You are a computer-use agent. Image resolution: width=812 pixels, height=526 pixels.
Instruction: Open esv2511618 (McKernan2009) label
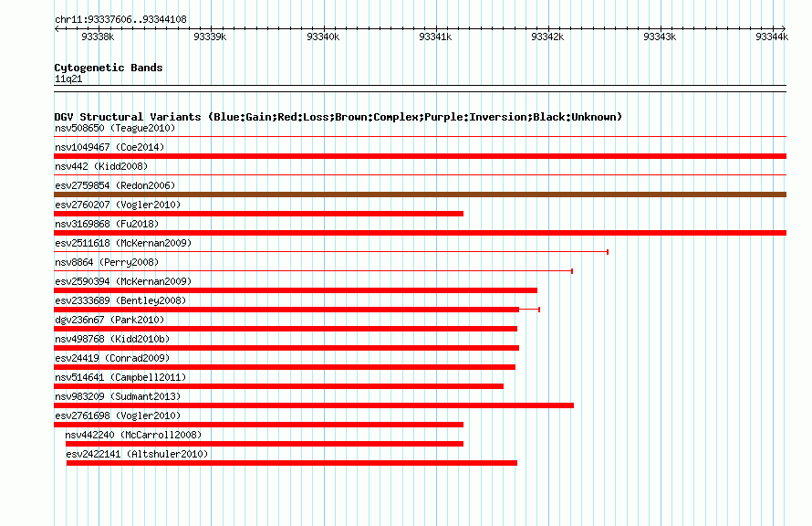click(123, 243)
